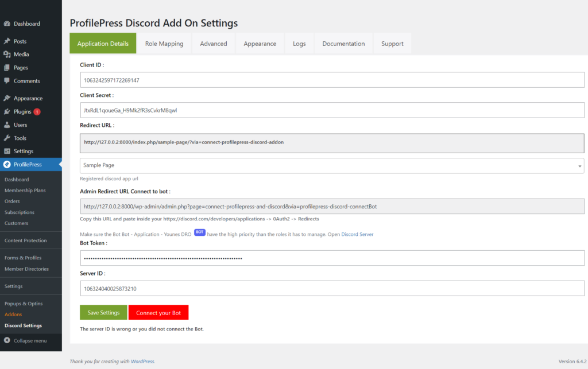Click the Comments speech bubble icon
The width and height of the screenshot is (588, 369).
coord(7,81)
